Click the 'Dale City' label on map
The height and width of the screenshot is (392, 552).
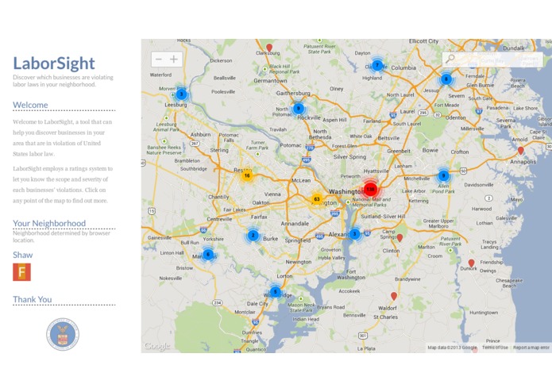click(x=257, y=303)
